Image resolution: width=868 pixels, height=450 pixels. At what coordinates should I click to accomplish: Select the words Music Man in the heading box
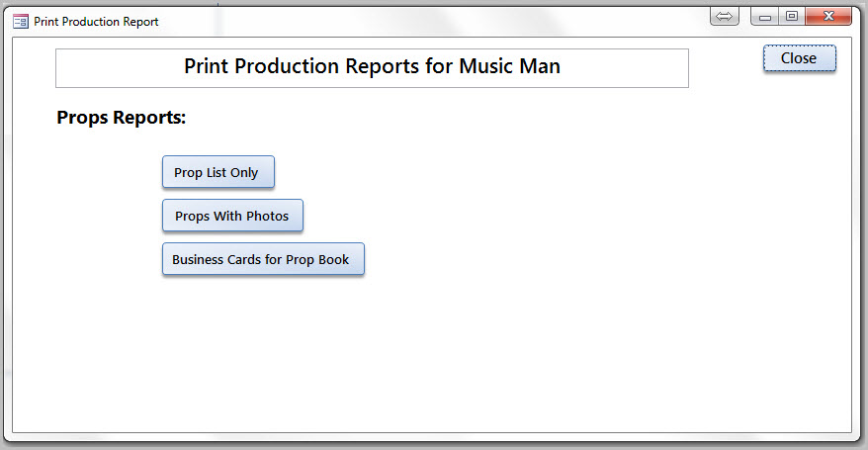509,66
